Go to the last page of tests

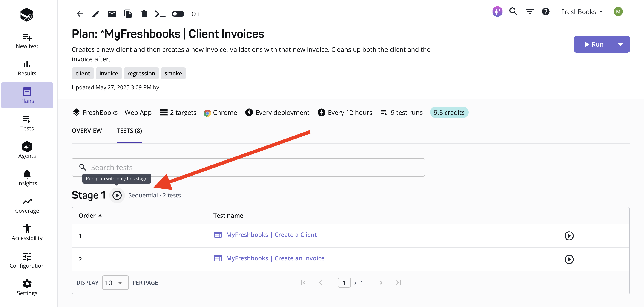398,282
